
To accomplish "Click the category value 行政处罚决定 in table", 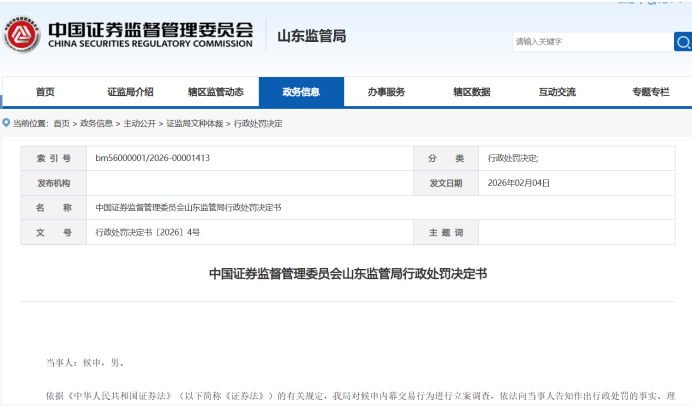I will click(513, 158).
